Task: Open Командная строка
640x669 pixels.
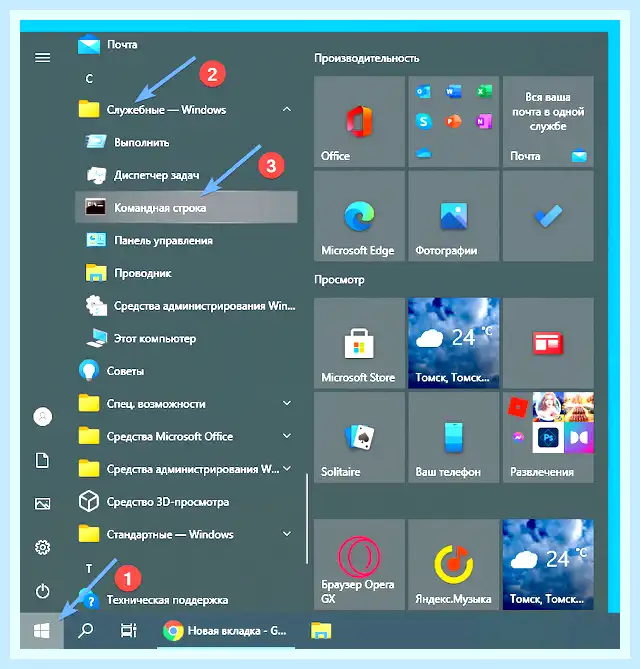Action: coord(186,207)
